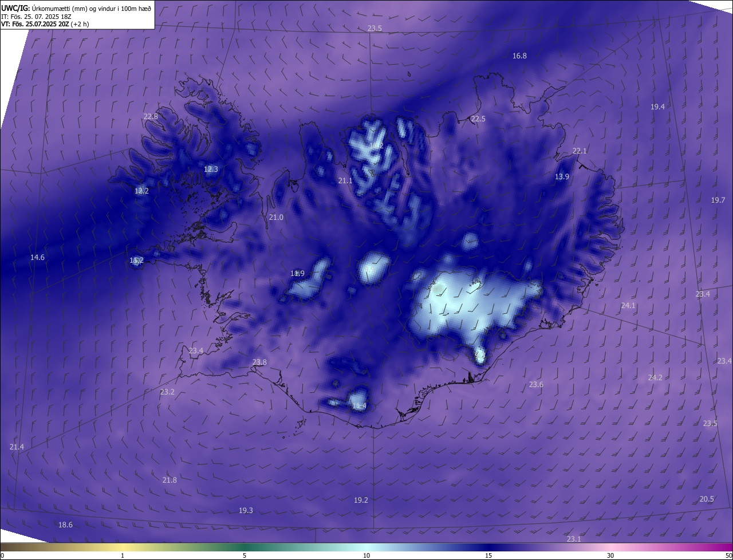The width and height of the screenshot is (733, 560).
Task: Click the 14.6 value label
Action: [x=37, y=257]
